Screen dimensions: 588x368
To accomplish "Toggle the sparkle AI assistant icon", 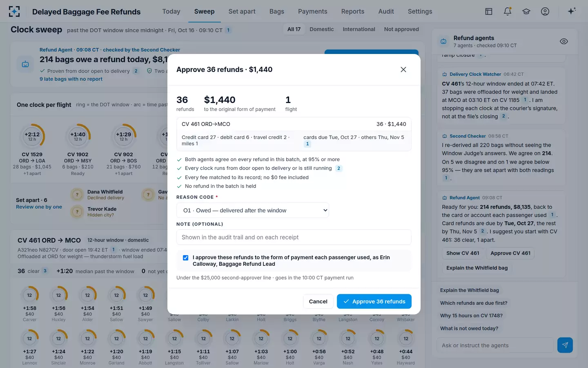I will pyautogui.click(x=572, y=11).
